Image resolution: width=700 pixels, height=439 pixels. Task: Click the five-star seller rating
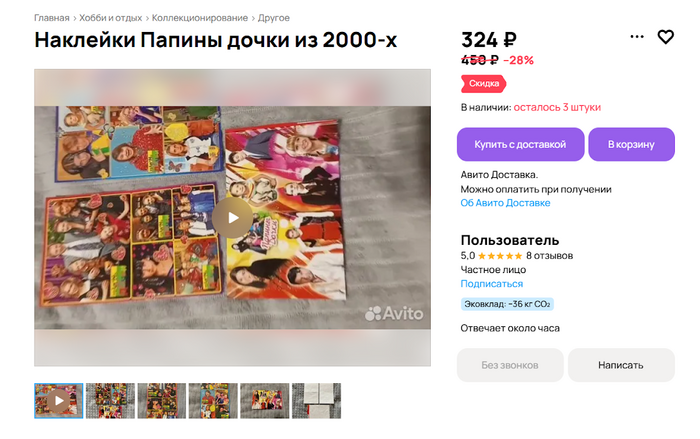[x=500, y=256]
